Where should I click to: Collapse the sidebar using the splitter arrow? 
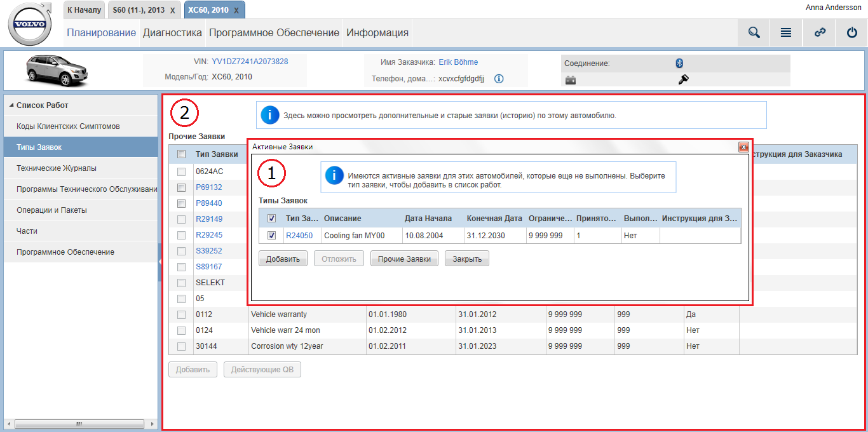[x=160, y=261]
